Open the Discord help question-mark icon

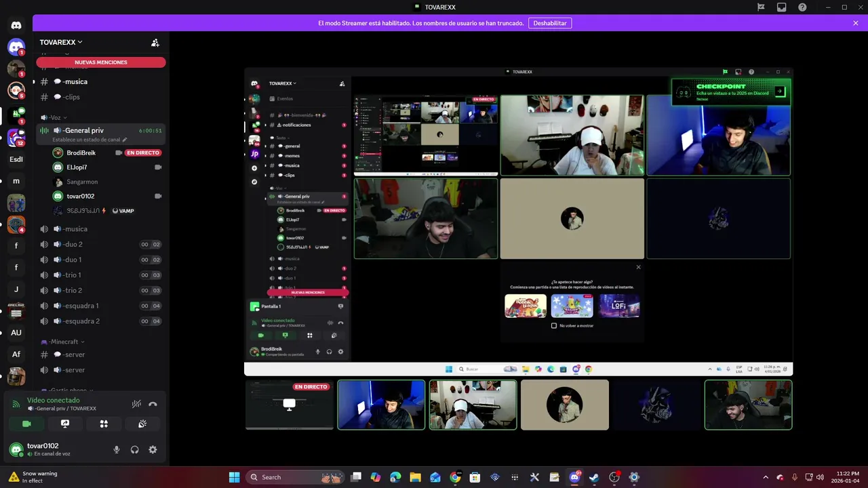(x=802, y=7)
